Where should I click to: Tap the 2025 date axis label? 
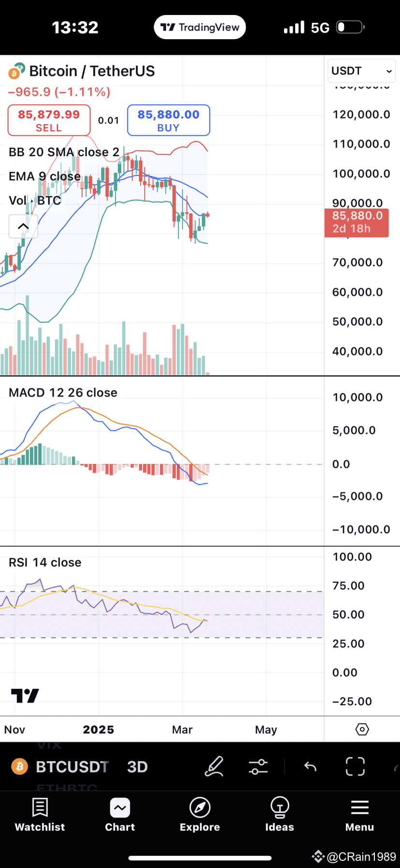coord(99,730)
